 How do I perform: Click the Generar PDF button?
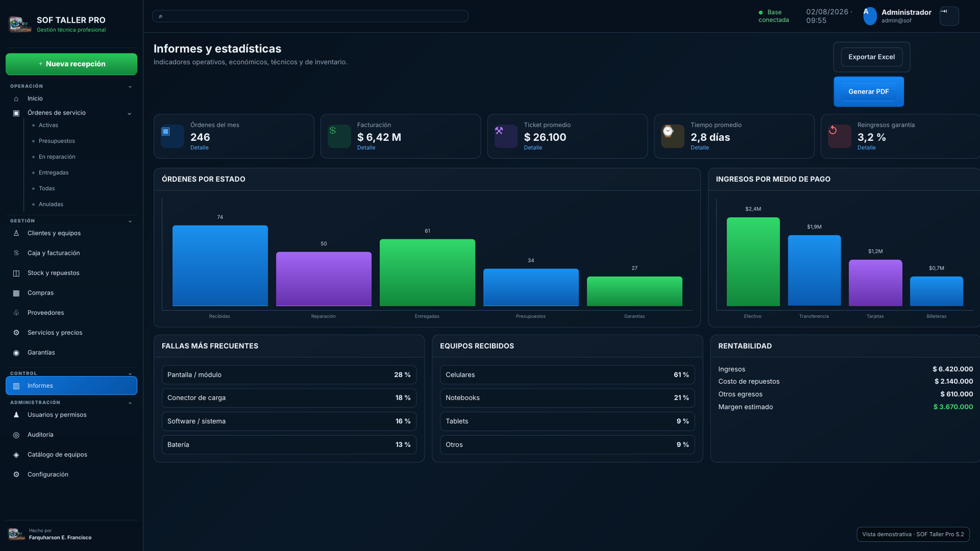(x=869, y=92)
